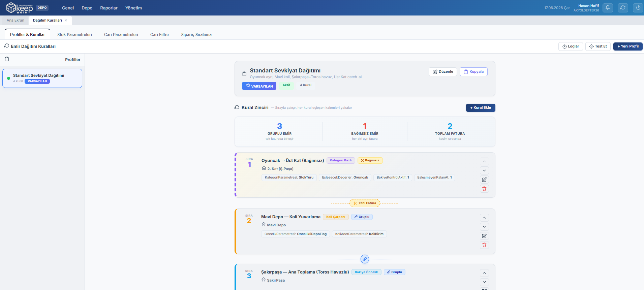
Task: Delete the Oyuncak → Üst Kat rule
Action: 484,189
